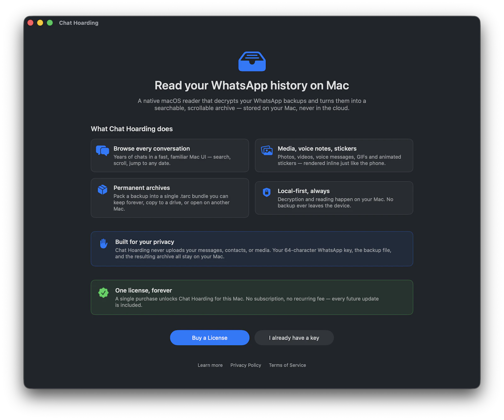This screenshot has width=504, height=420.
Task: Click the description starting Years of chats
Action: click(172, 160)
